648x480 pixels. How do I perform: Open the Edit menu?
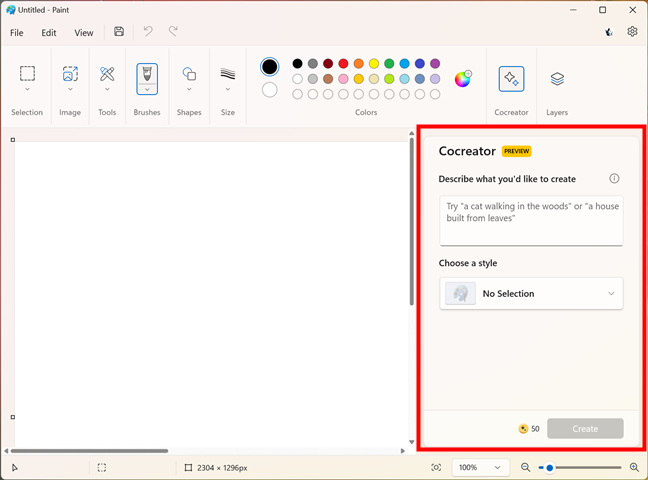(x=49, y=33)
